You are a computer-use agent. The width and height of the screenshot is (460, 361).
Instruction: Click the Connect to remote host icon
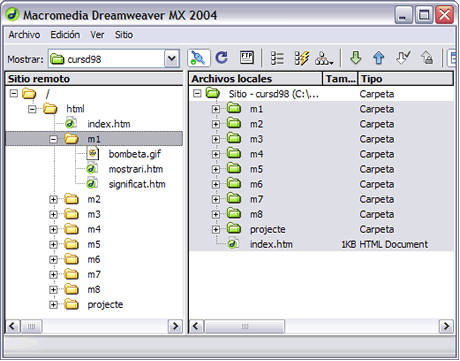tap(199, 58)
